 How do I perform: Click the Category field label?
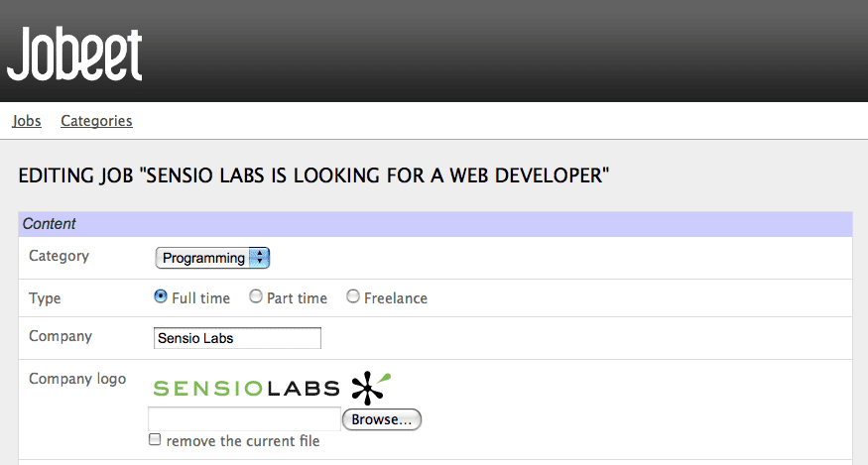coord(59,256)
